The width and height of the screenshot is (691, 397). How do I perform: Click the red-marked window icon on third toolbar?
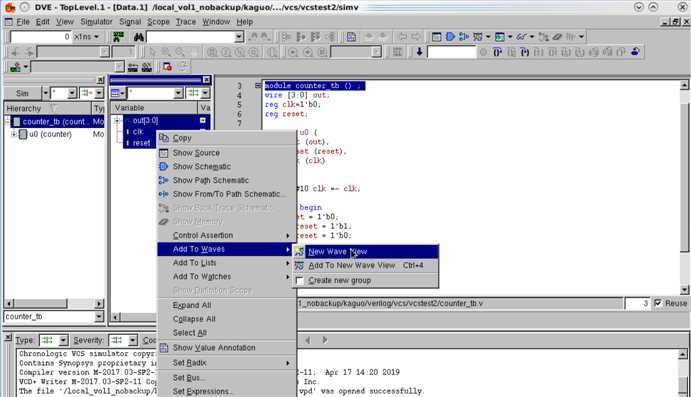pyautogui.click(x=167, y=67)
